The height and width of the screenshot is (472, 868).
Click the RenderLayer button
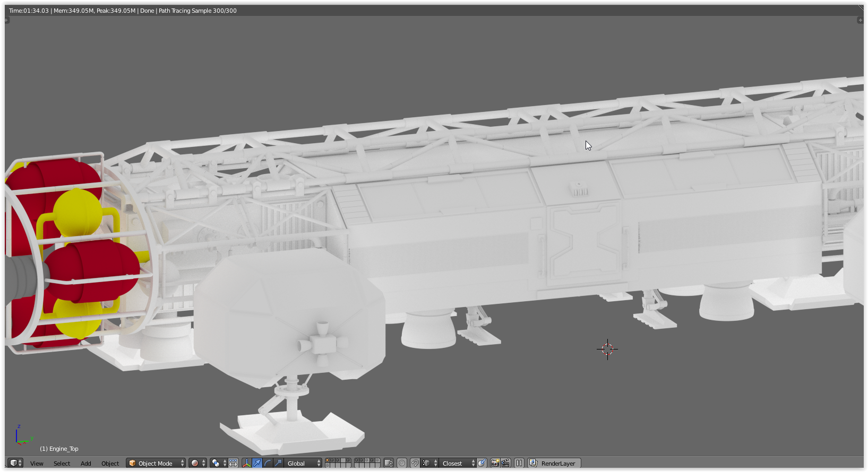pyautogui.click(x=554, y=463)
